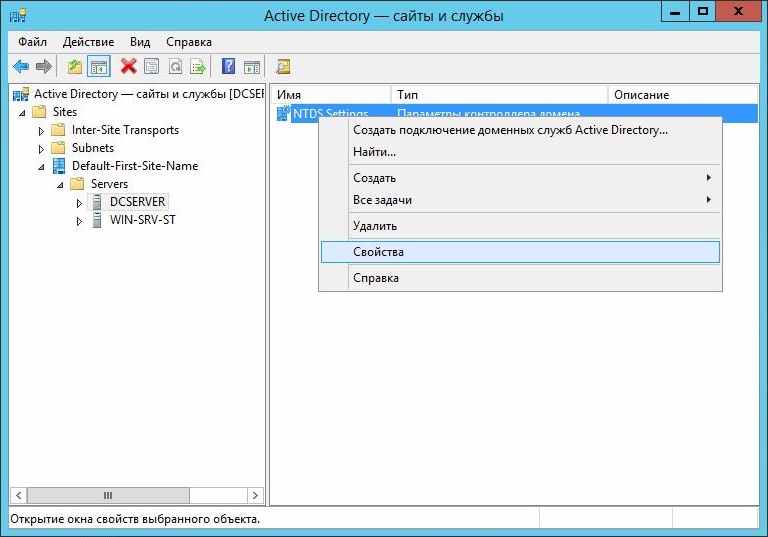
Task: Click the Refresh toolbar icon
Action: (x=175, y=67)
